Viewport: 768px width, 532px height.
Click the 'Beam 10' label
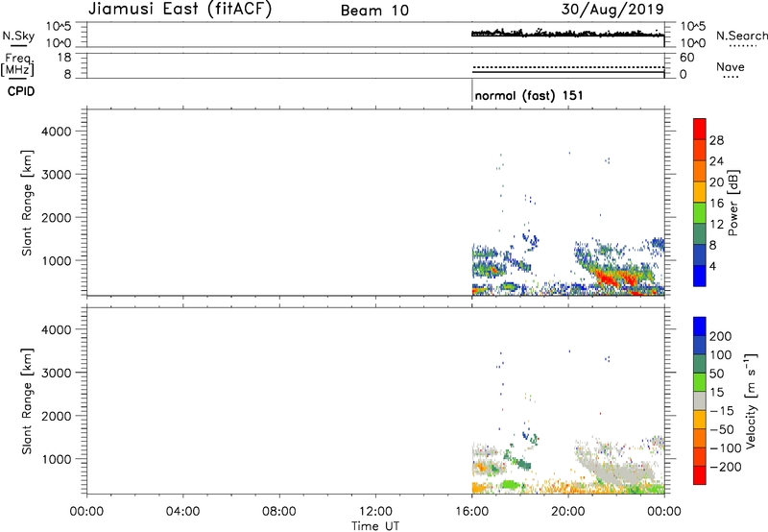(374, 11)
